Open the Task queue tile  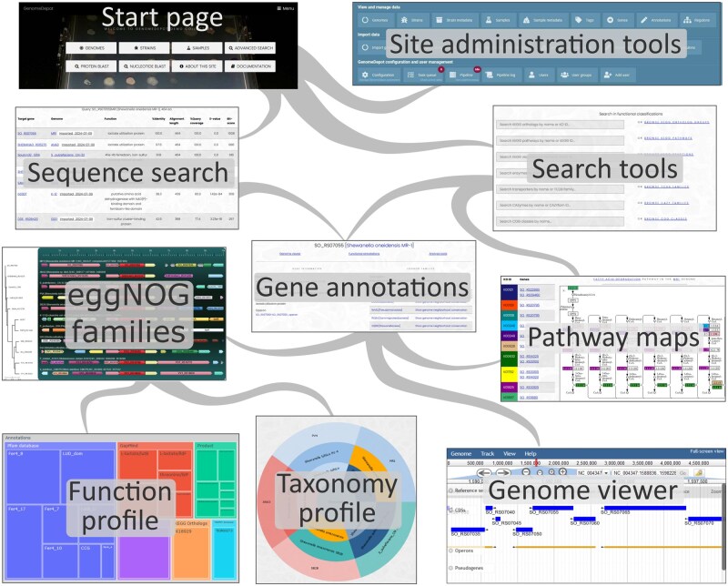(422, 75)
